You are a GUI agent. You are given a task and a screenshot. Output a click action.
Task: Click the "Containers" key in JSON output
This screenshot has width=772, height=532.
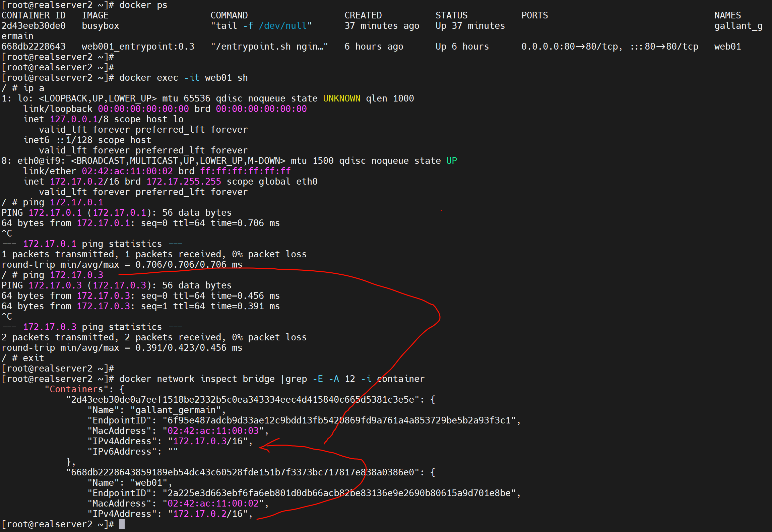(76, 389)
